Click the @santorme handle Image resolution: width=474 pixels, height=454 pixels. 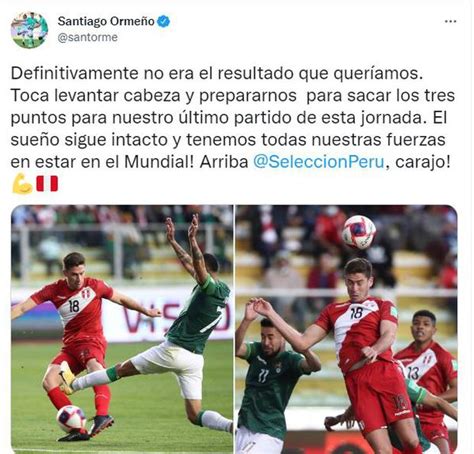point(88,37)
